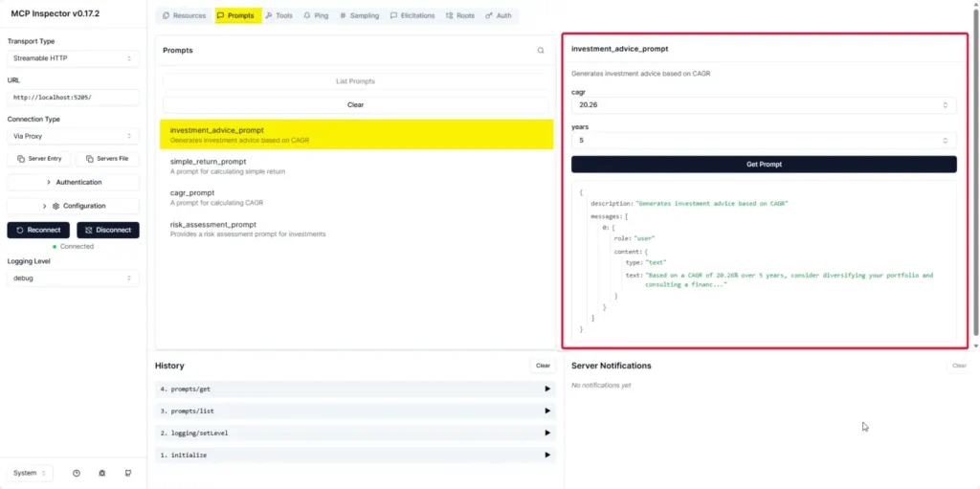
Task: Open the GitHub icon in bottom sidebar
Action: tap(128, 473)
